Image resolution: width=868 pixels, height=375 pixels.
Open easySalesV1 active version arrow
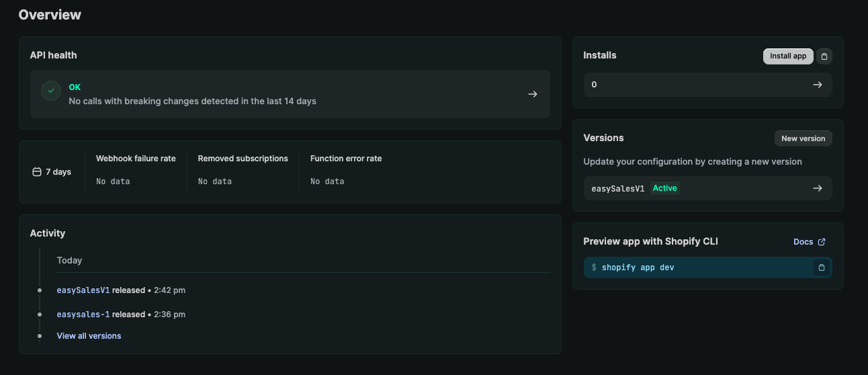pos(818,188)
